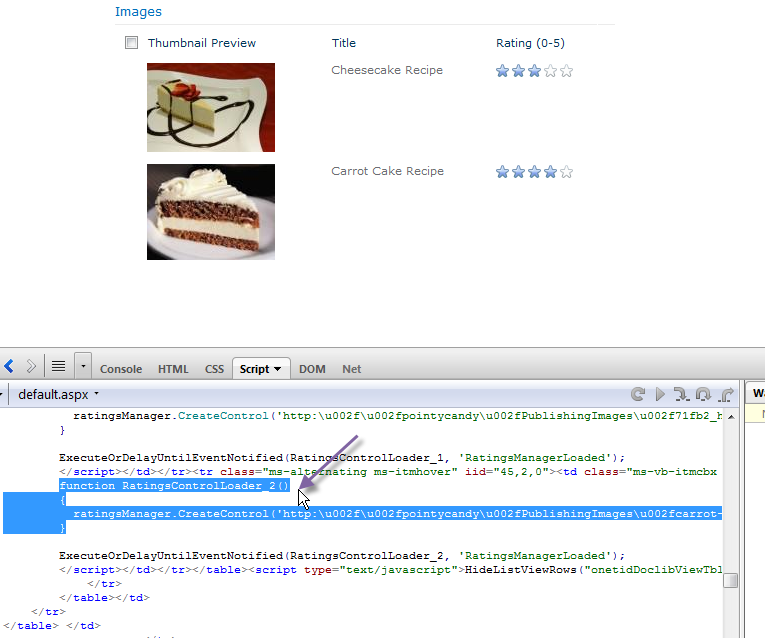Screen dimensions: 765x638
Task: Switch to the CSS tab
Action: (x=214, y=369)
